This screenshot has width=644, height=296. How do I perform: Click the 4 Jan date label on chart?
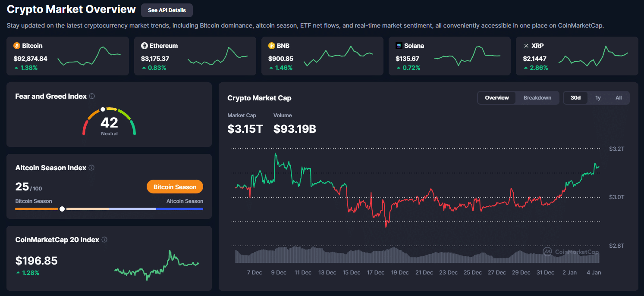[x=594, y=272]
